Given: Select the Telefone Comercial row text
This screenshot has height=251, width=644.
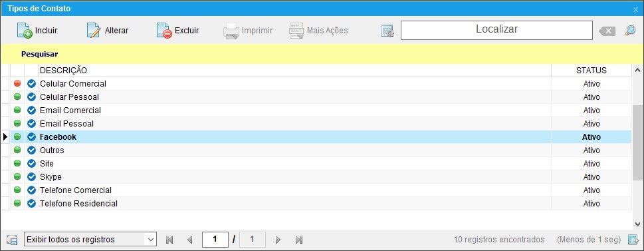Looking at the screenshot, I should (76, 190).
